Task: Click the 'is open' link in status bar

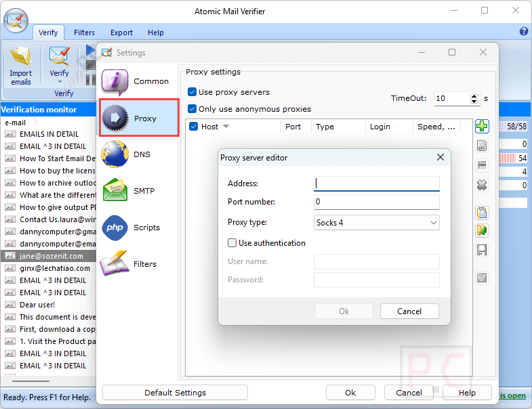Action: click(x=512, y=395)
